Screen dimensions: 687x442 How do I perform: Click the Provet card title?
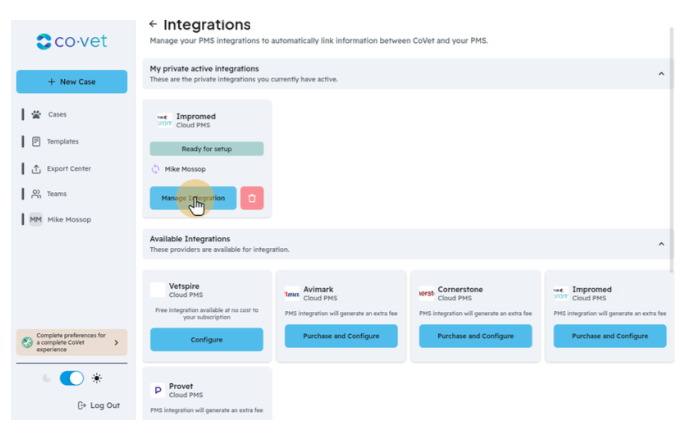[x=181, y=386]
